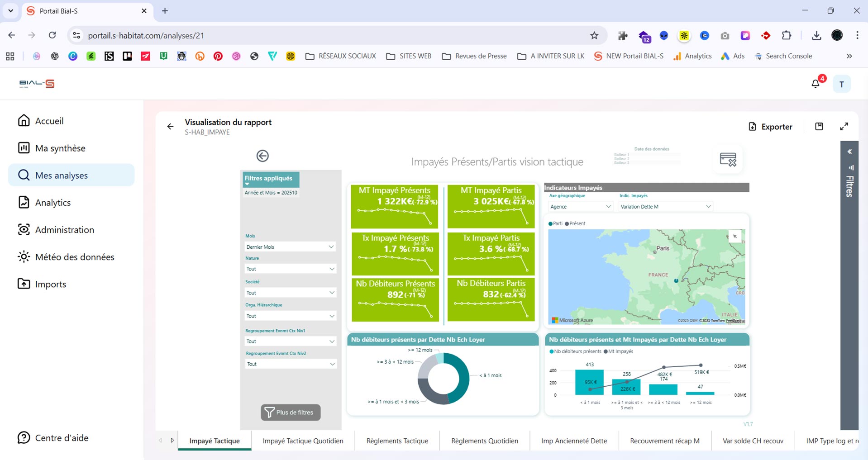Go back using the Visualisation du rapport arrow
This screenshot has width=868, height=460.
coord(170,127)
